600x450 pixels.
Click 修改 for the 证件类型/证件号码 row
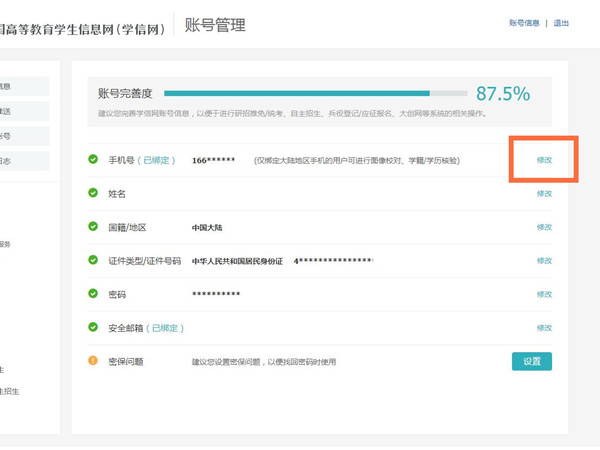coord(544,261)
